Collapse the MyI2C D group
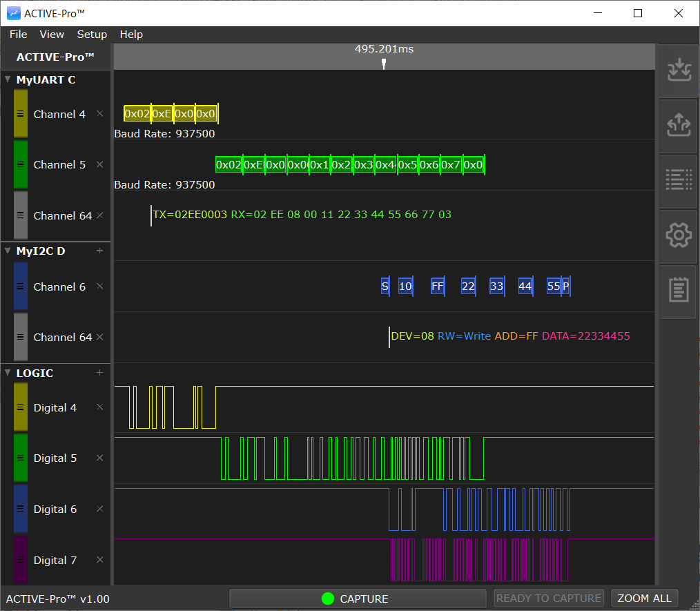This screenshot has width=700, height=611. (8, 251)
